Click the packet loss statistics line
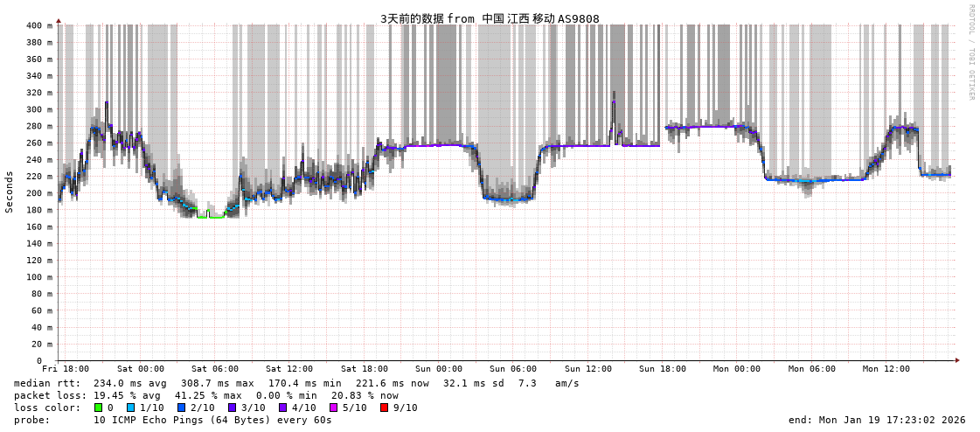Screen dimensions: 980x432 coord(205,395)
